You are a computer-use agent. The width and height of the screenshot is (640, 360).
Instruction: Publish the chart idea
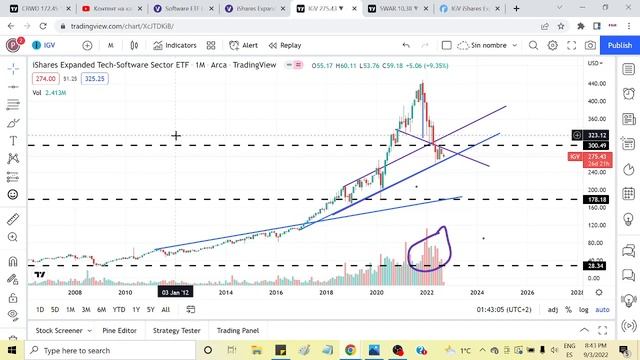pos(620,45)
